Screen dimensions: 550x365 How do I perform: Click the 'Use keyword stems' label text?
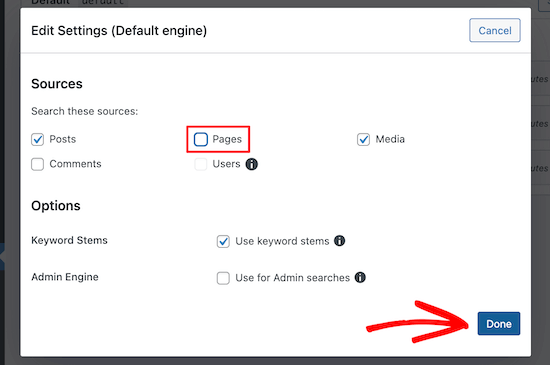[x=282, y=241]
